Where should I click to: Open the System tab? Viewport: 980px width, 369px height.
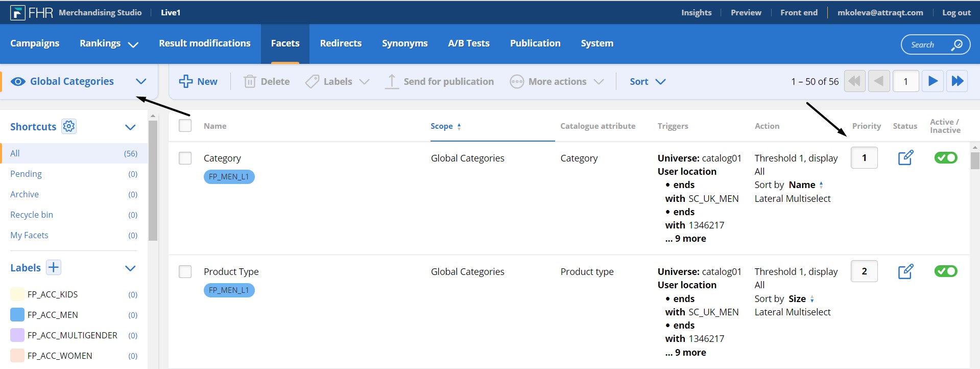pos(597,43)
